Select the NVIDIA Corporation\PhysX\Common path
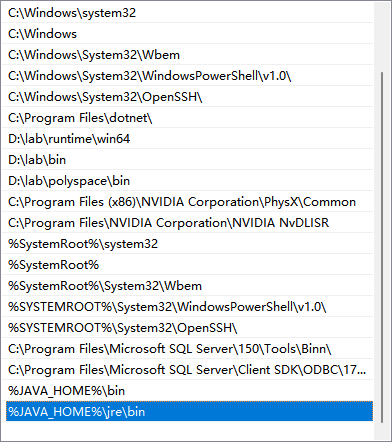 coord(188,201)
